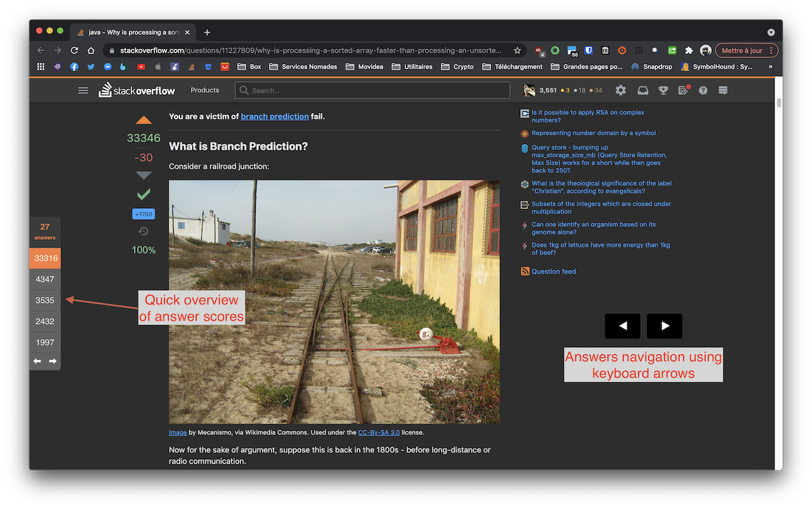Open the review queues icon with red notification
Viewport: 812px width, 508px height.
tap(683, 90)
